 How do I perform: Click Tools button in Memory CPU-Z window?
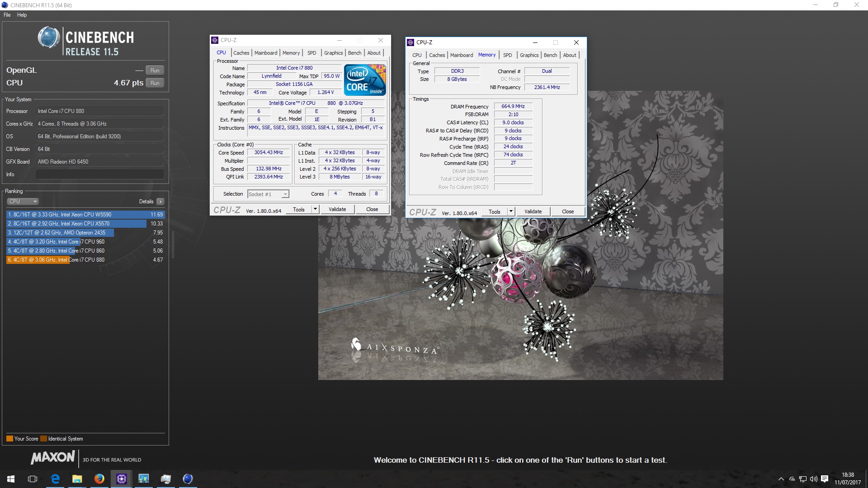(x=495, y=212)
